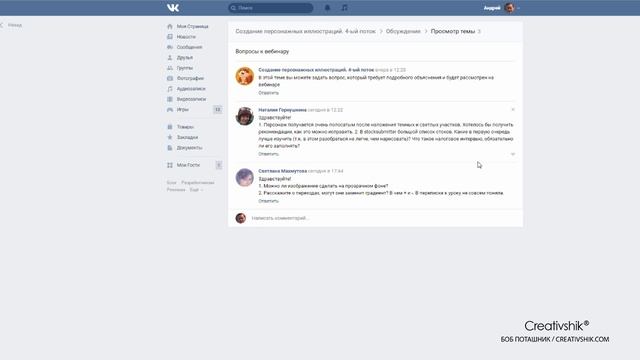Viewport: 640px width, 360px height.
Task: Go to Обсуждения breadcrumb
Action: [403, 31]
